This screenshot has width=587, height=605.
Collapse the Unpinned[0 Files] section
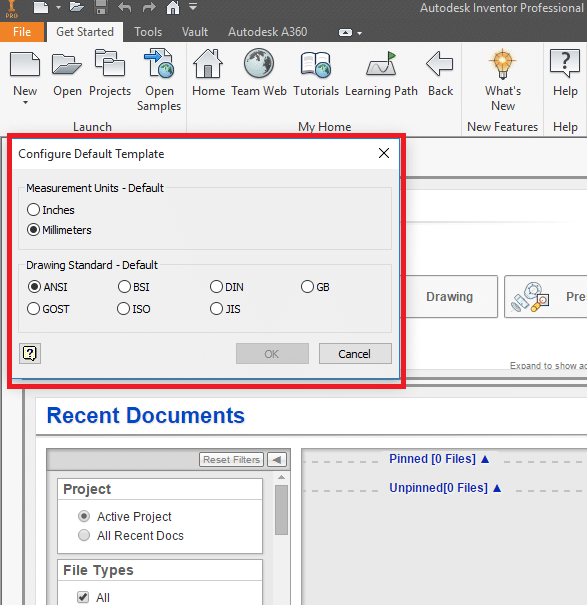(445, 488)
